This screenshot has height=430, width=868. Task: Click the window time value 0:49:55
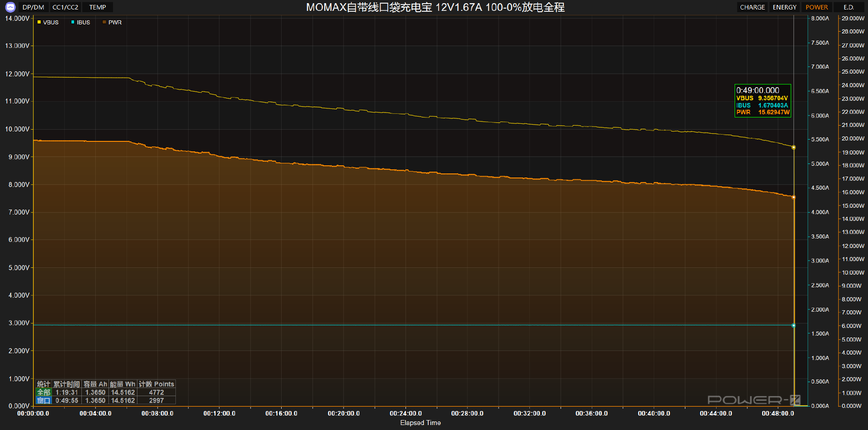pyautogui.click(x=67, y=401)
